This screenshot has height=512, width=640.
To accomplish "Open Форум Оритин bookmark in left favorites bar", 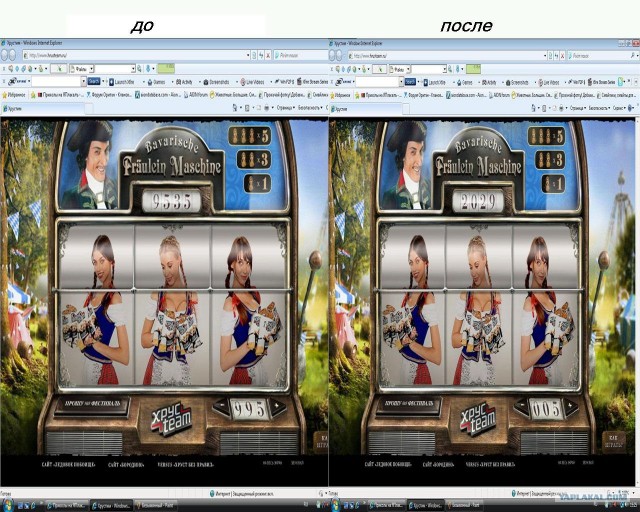I will tap(109, 95).
